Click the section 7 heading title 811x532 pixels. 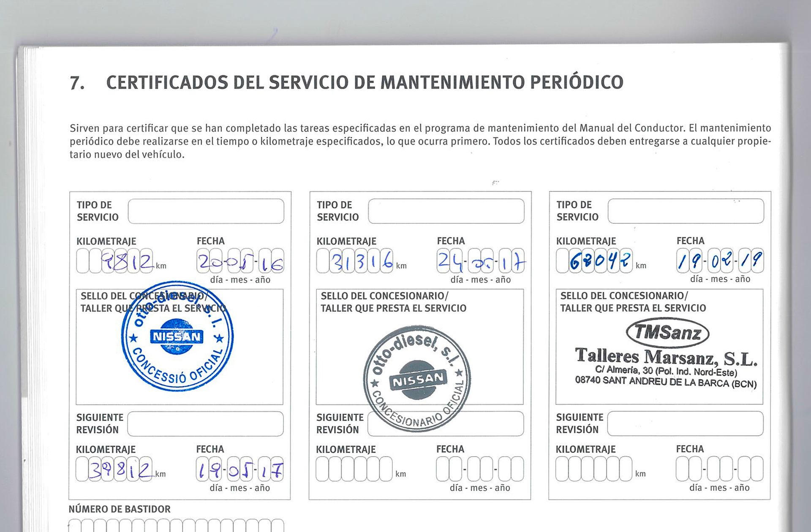pos(346,82)
